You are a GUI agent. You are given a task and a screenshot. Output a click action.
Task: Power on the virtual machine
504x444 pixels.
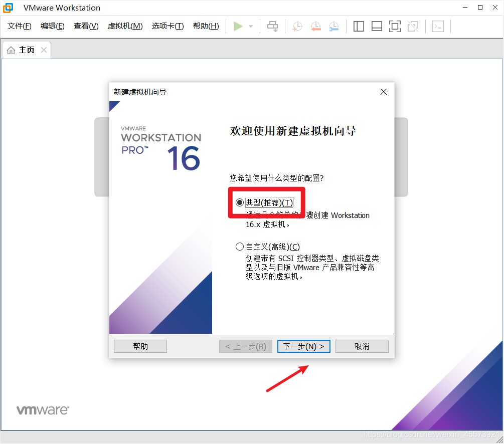coord(237,26)
